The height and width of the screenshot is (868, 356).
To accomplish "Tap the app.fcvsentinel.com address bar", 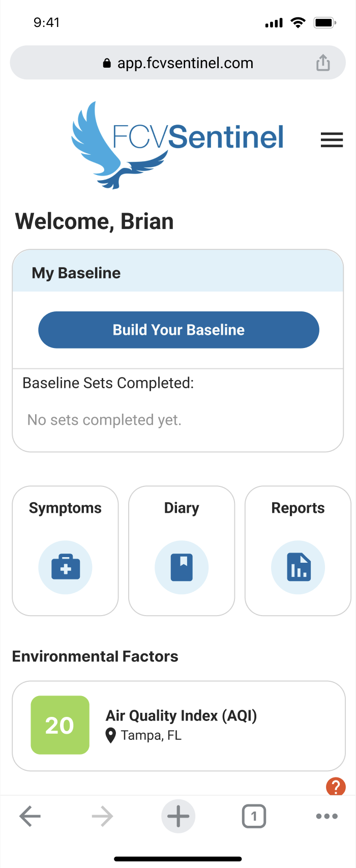I will pos(178,63).
